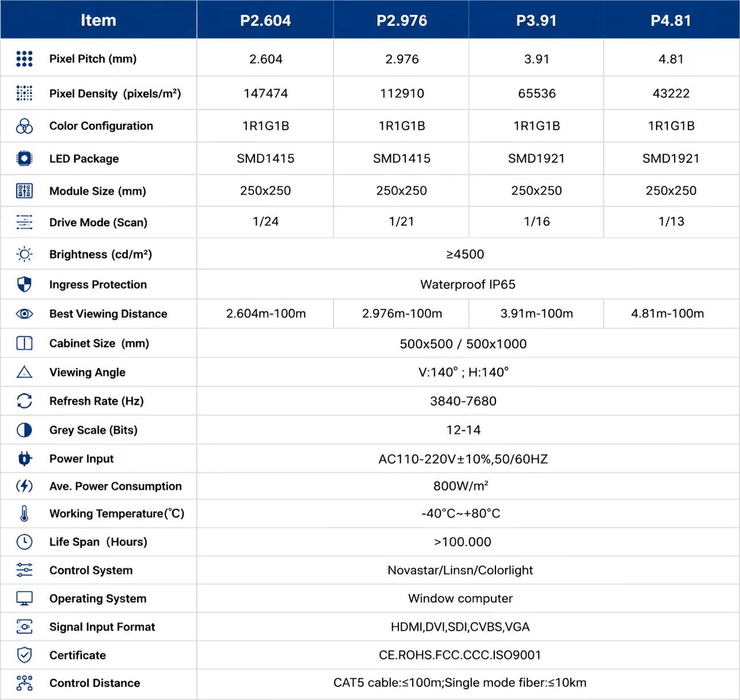The height and width of the screenshot is (700, 740).
Task: Click the Life Span clock icon
Action: [x=24, y=542]
